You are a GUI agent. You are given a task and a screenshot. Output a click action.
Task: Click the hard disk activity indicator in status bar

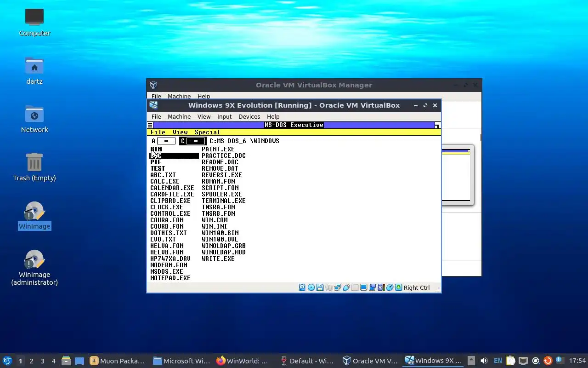pyautogui.click(x=302, y=287)
